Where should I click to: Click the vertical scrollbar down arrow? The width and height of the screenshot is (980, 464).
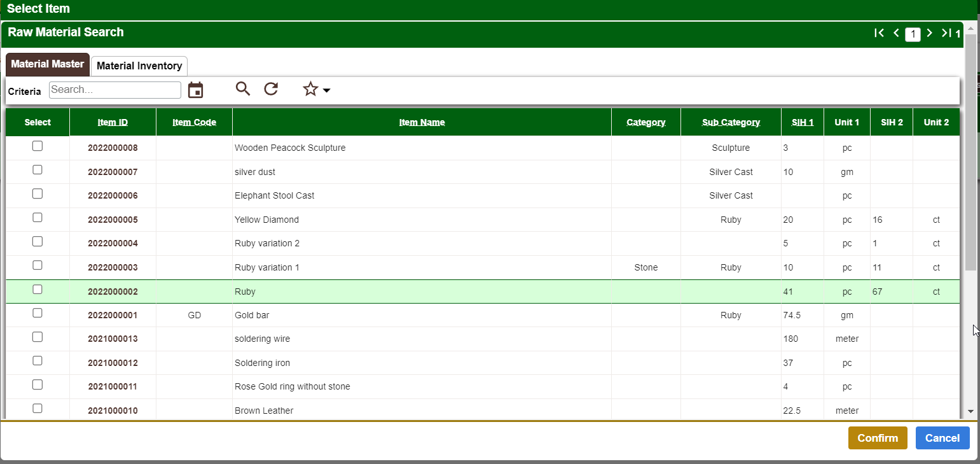coord(970,412)
